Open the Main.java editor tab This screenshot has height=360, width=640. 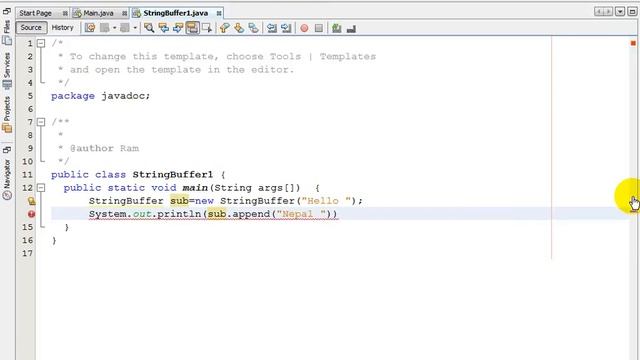pos(98,13)
